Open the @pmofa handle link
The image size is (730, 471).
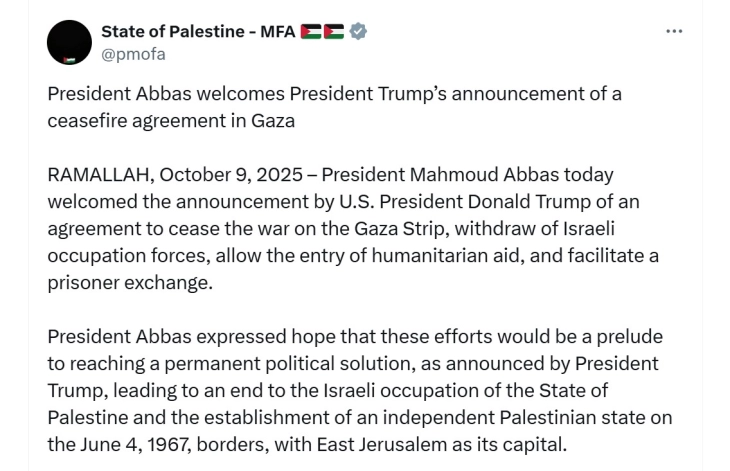[133, 54]
